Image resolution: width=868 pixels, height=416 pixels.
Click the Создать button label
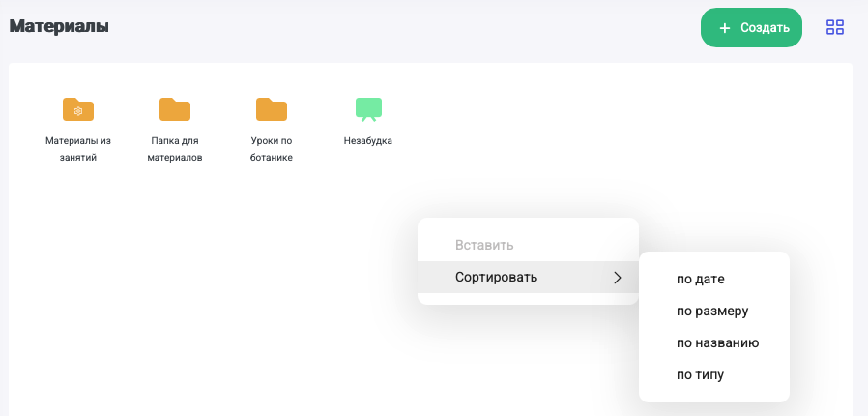[x=765, y=28]
